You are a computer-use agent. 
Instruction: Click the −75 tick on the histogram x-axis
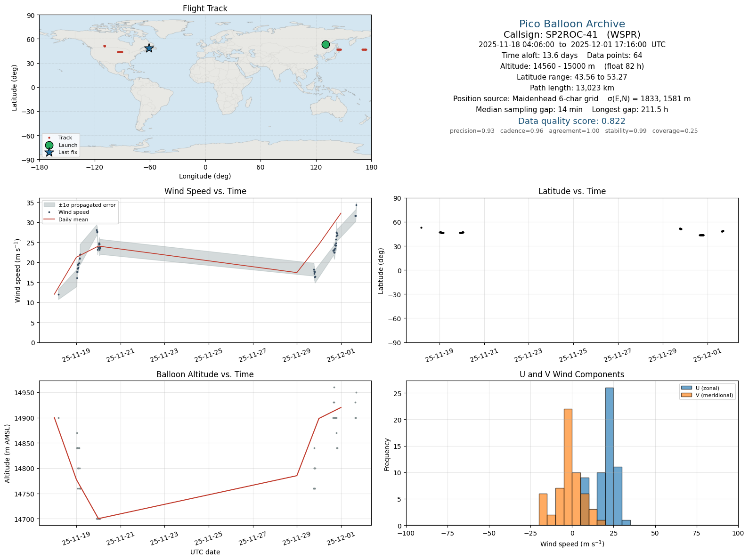[448, 533]
